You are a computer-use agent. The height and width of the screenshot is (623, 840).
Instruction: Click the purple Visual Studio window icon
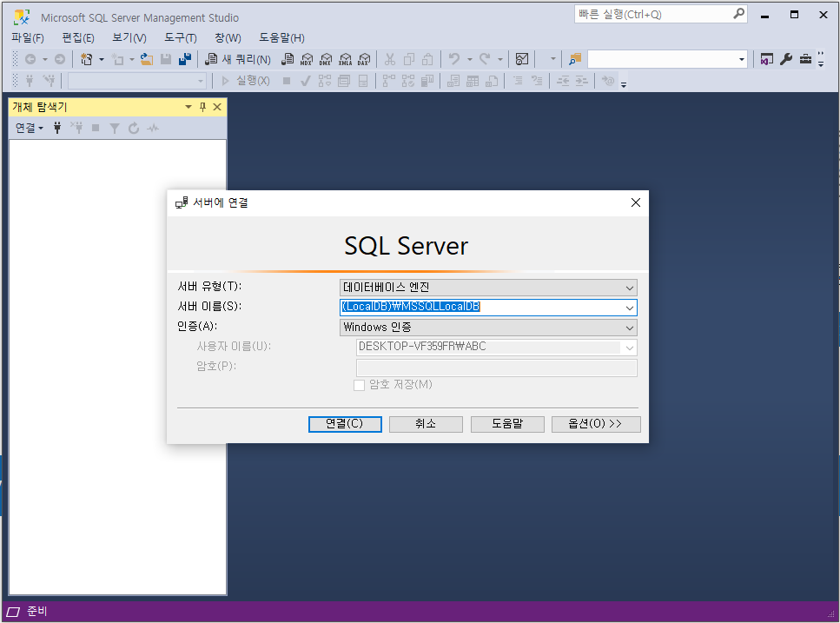pyautogui.click(x=767, y=59)
